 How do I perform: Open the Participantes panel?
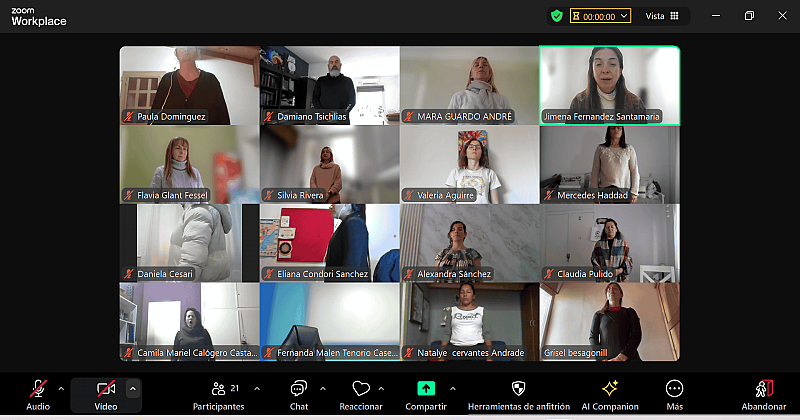[218, 390]
